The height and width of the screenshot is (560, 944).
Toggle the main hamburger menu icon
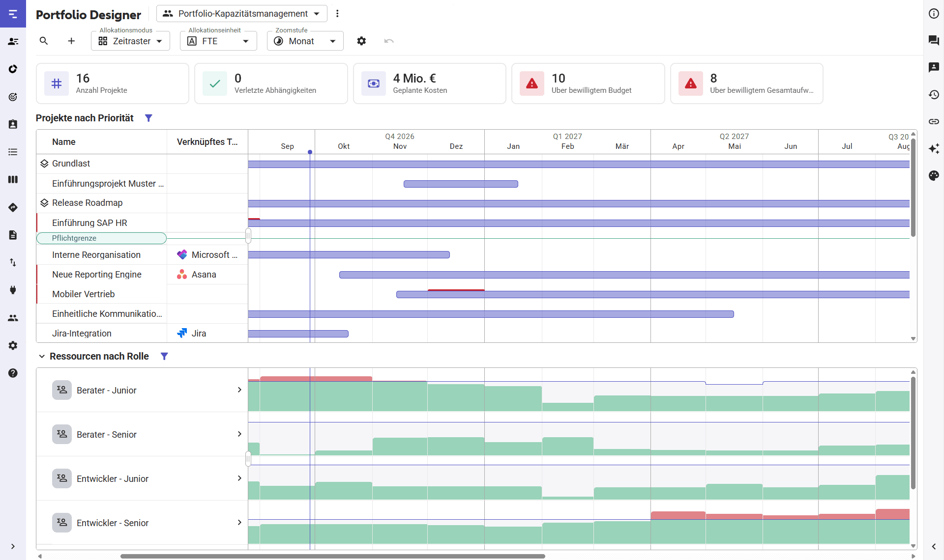(x=13, y=14)
